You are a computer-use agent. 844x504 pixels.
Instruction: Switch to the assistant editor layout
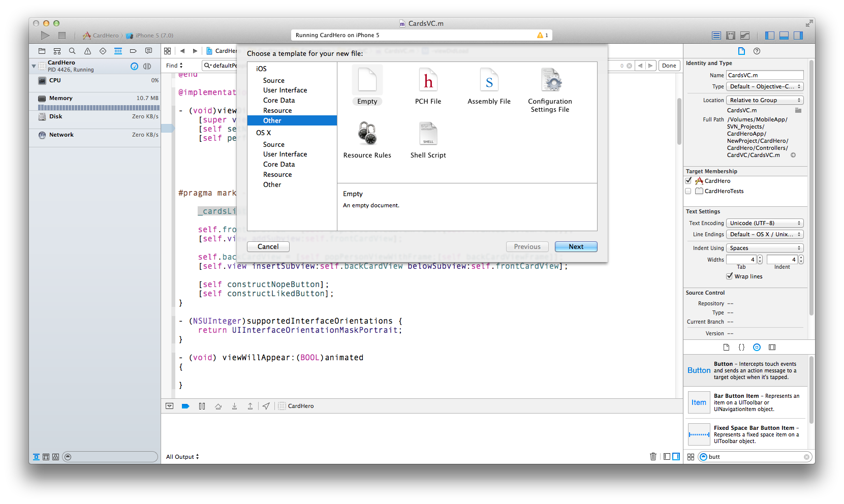[731, 36]
